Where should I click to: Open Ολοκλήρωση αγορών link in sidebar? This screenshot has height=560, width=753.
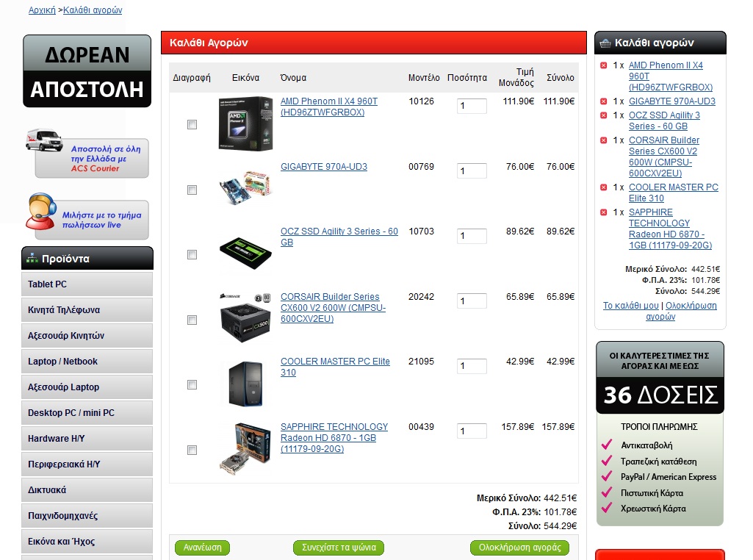691,306
